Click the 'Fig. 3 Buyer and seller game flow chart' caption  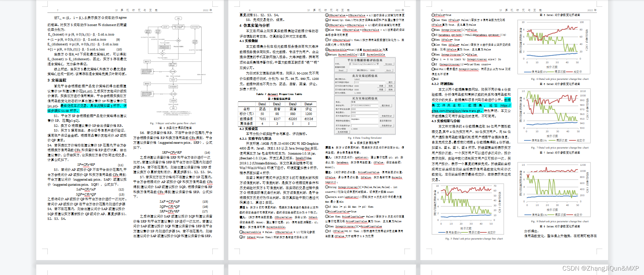[173, 123]
